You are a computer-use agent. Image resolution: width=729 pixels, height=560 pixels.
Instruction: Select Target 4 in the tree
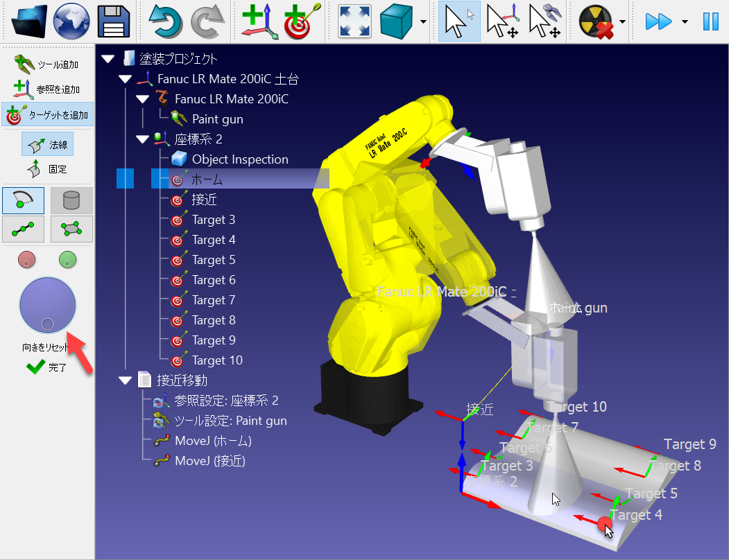click(214, 240)
